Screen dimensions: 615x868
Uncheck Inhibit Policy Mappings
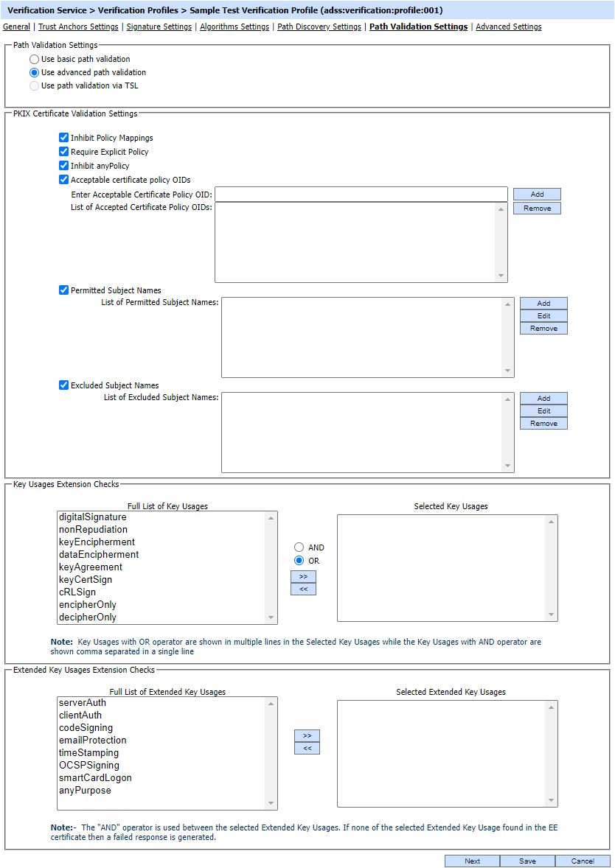pos(63,138)
